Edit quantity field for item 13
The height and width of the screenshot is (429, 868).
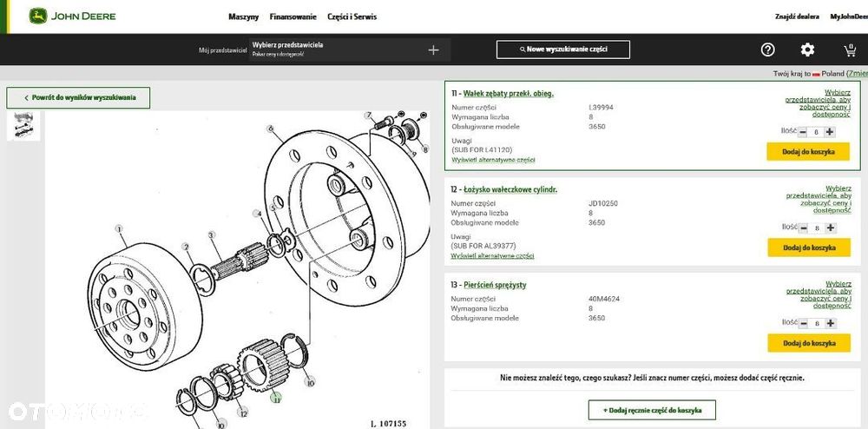click(817, 323)
